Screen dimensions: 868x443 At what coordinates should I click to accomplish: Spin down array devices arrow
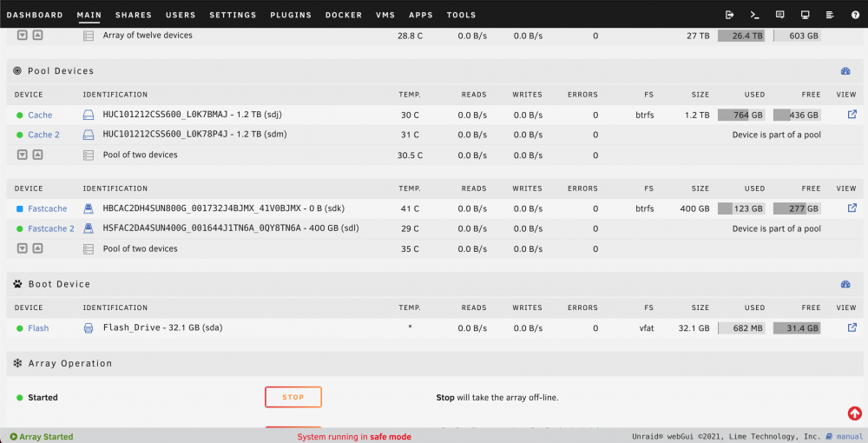click(x=23, y=36)
